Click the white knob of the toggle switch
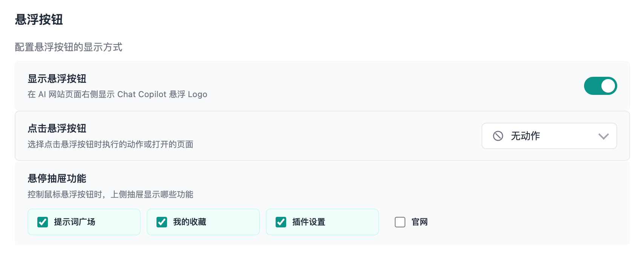 click(608, 86)
